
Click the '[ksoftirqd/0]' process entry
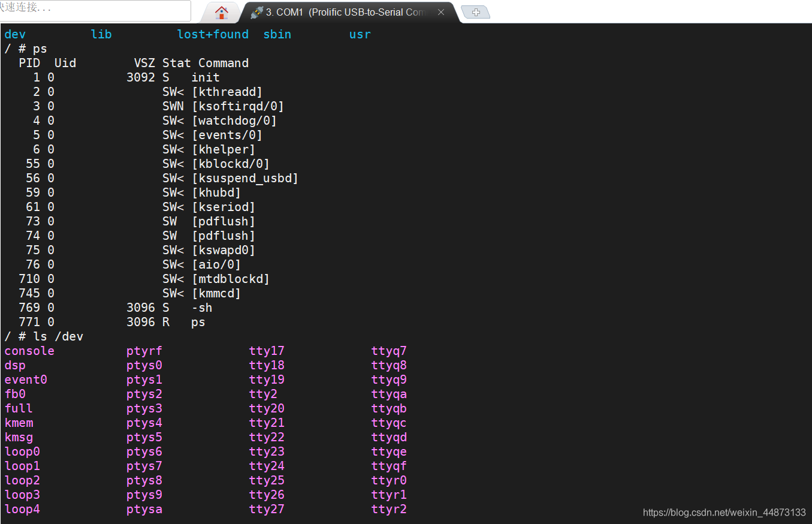[x=238, y=106]
